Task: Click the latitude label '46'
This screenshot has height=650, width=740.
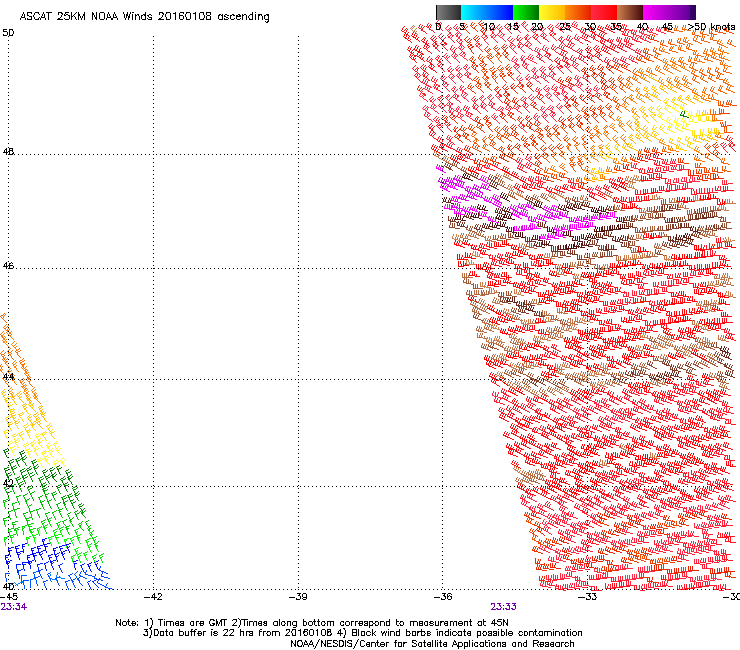Action: 8,266
